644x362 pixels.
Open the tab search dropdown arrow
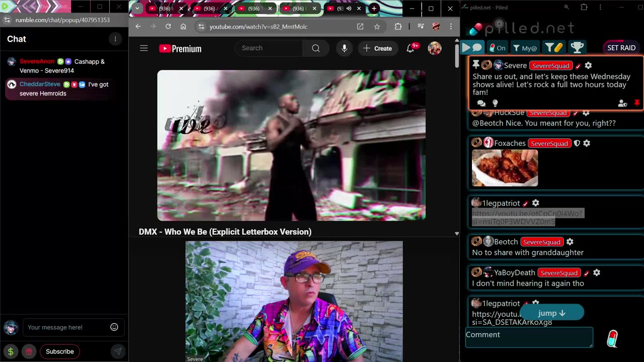(x=137, y=9)
